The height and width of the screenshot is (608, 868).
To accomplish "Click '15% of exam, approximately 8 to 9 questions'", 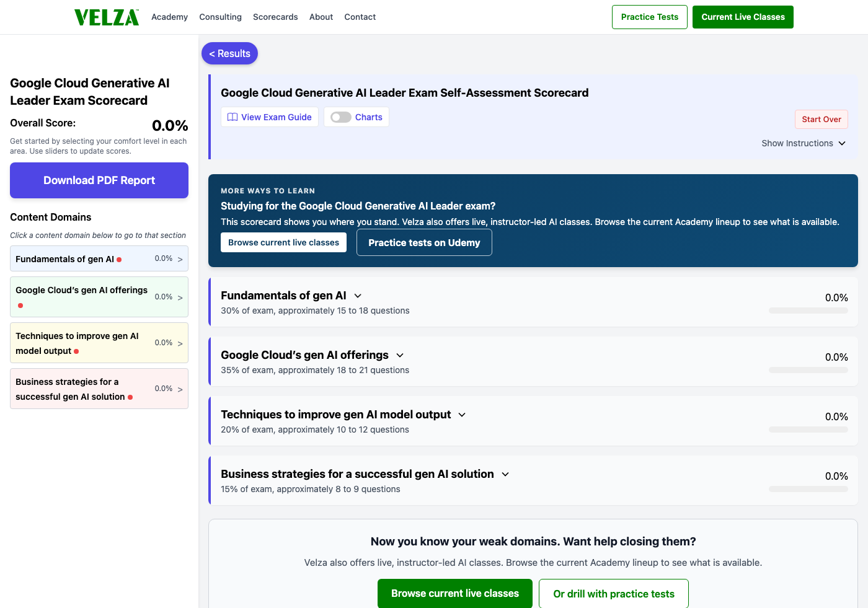I will pos(311,489).
